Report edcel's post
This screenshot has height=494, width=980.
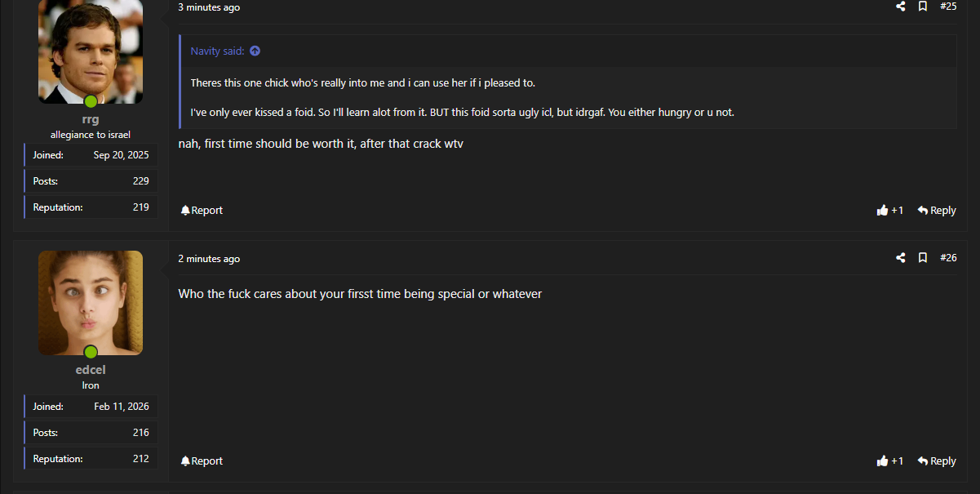(202, 461)
